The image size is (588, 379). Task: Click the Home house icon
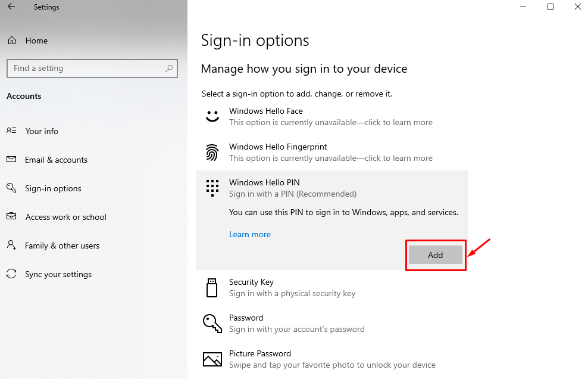[x=12, y=41]
